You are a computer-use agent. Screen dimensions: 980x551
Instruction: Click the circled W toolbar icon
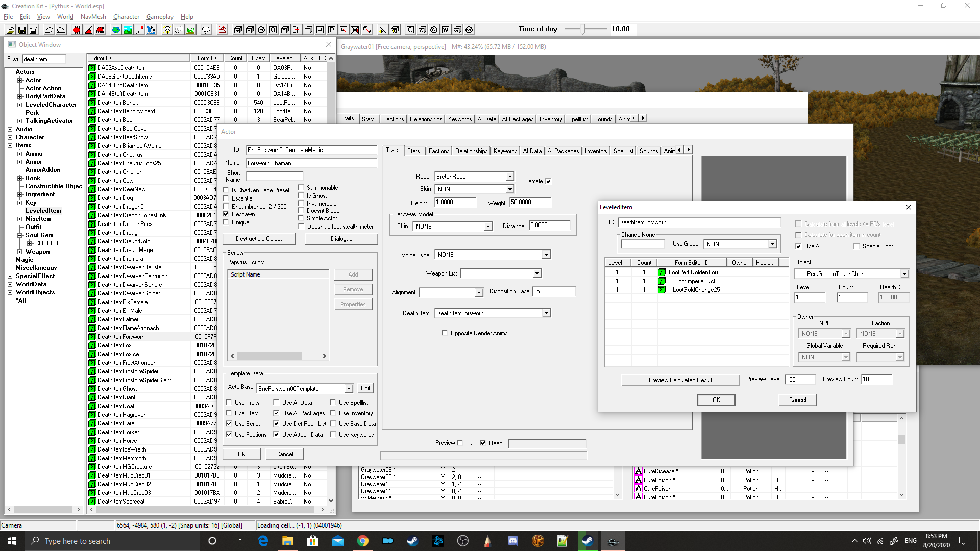click(469, 30)
